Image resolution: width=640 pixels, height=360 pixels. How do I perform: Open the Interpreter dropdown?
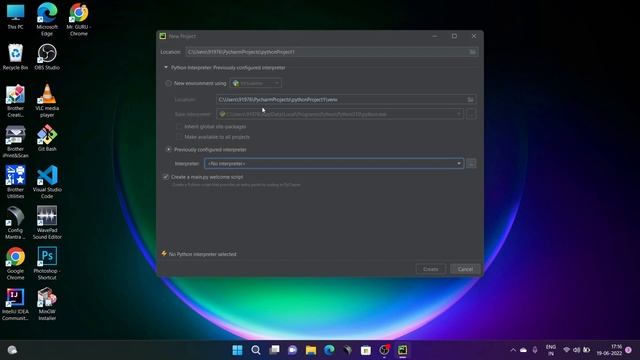point(334,164)
